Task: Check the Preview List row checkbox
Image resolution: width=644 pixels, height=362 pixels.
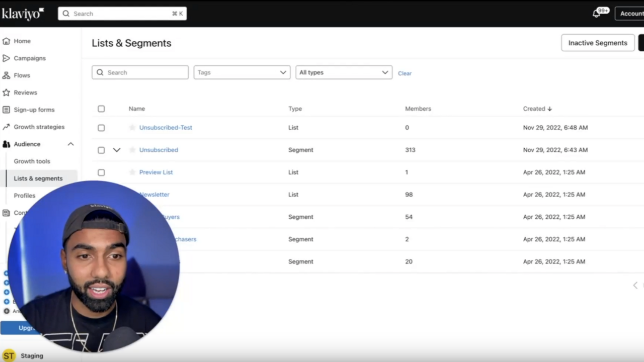Action: [x=101, y=172]
